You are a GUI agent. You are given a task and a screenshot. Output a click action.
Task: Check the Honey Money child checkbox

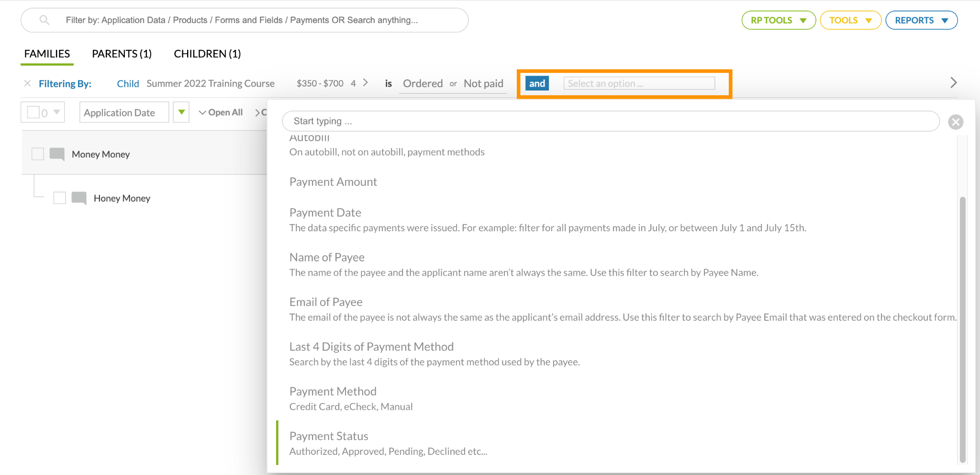59,198
